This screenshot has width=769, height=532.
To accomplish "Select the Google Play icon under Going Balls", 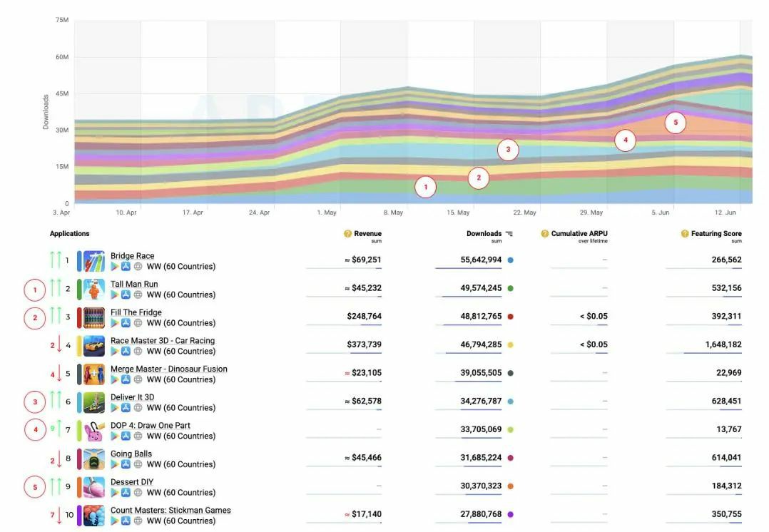I will (x=115, y=465).
